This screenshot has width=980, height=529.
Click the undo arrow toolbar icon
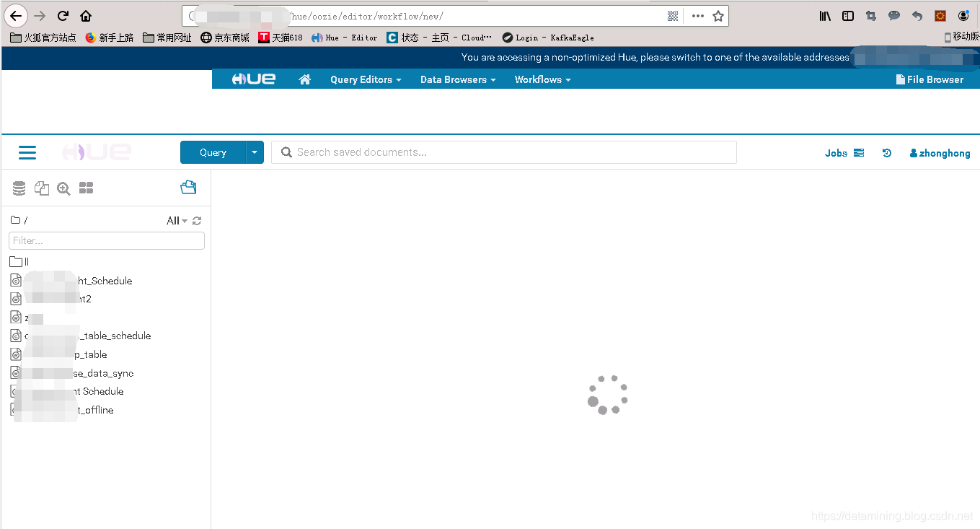[917, 16]
